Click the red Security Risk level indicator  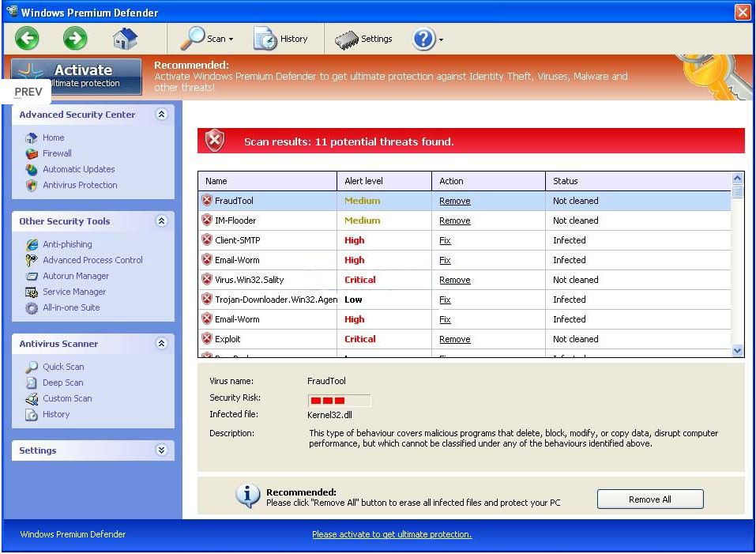pyautogui.click(x=339, y=400)
